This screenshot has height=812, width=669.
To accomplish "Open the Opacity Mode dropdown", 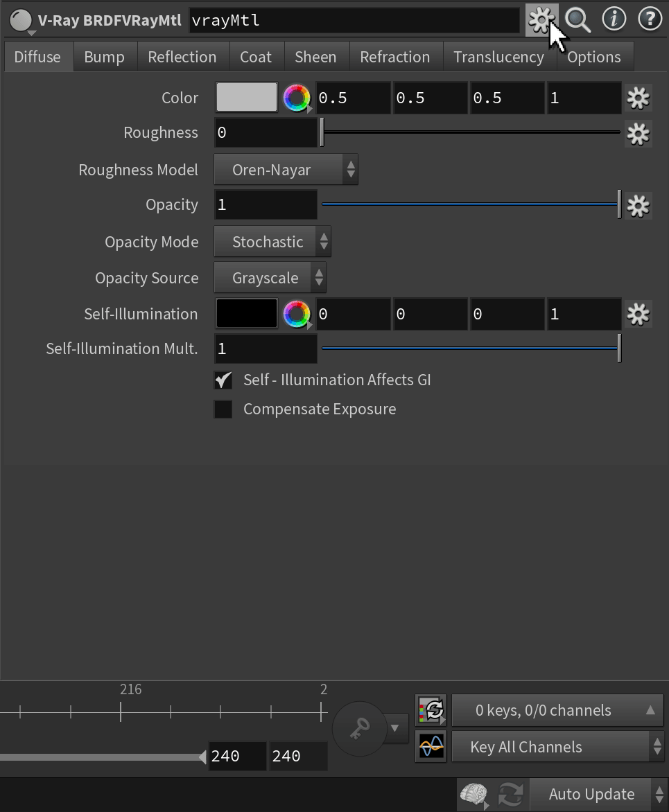I will click(272, 241).
